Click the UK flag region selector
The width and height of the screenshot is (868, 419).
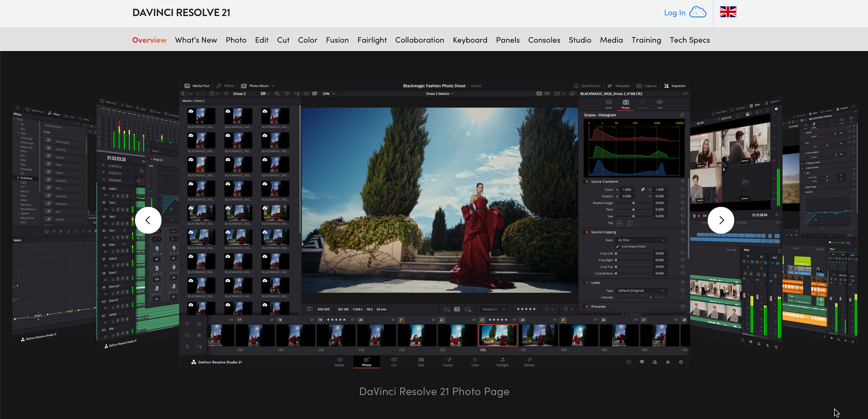728,12
